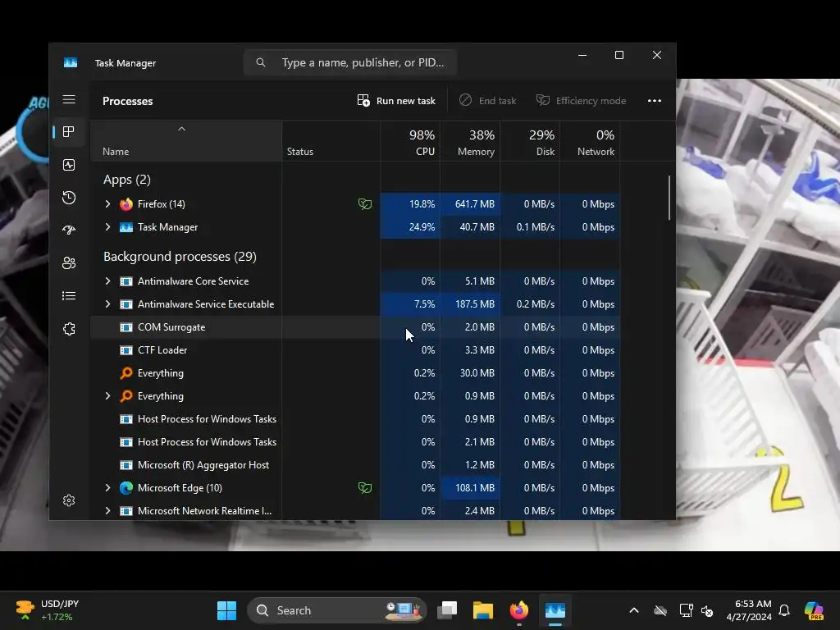This screenshot has height=630, width=840.
Task: Open File Explorer from the taskbar
Action: tap(482, 610)
